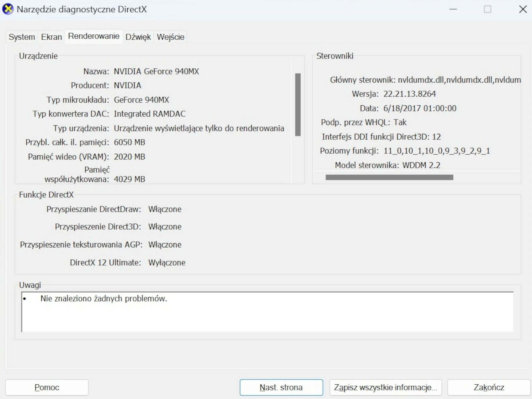The width and height of the screenshot is (532, 399).
Task: Open the Wejście tab
Action: click(170, 37)
